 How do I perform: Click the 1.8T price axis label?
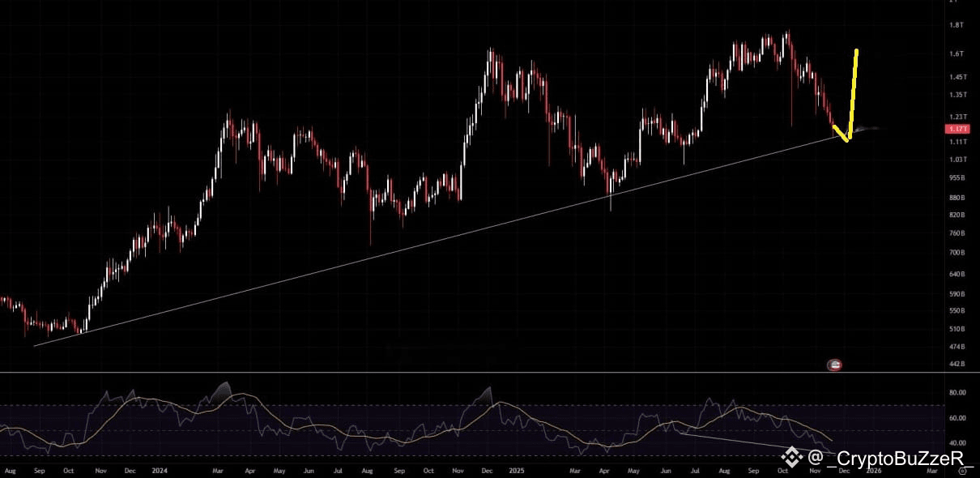coord(956,25)
